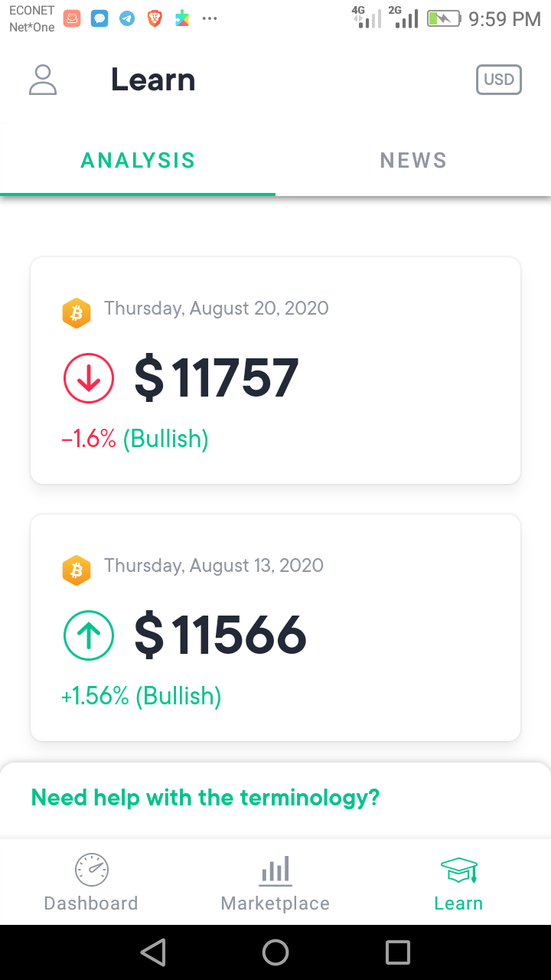
Task: Tap the USD currency selector
Action: [499, 80]
